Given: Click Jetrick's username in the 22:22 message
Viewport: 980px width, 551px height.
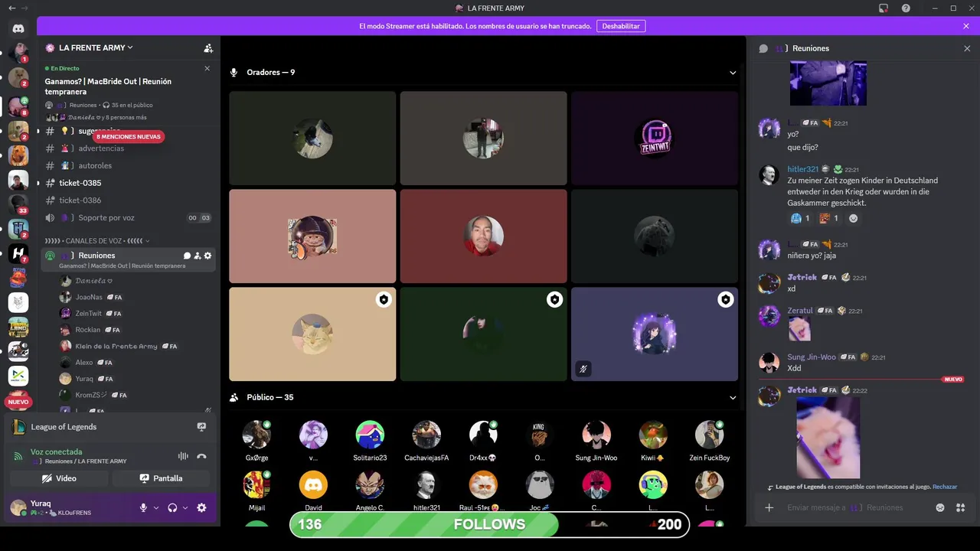Looking at the screenshot, I should coord(802,390).
